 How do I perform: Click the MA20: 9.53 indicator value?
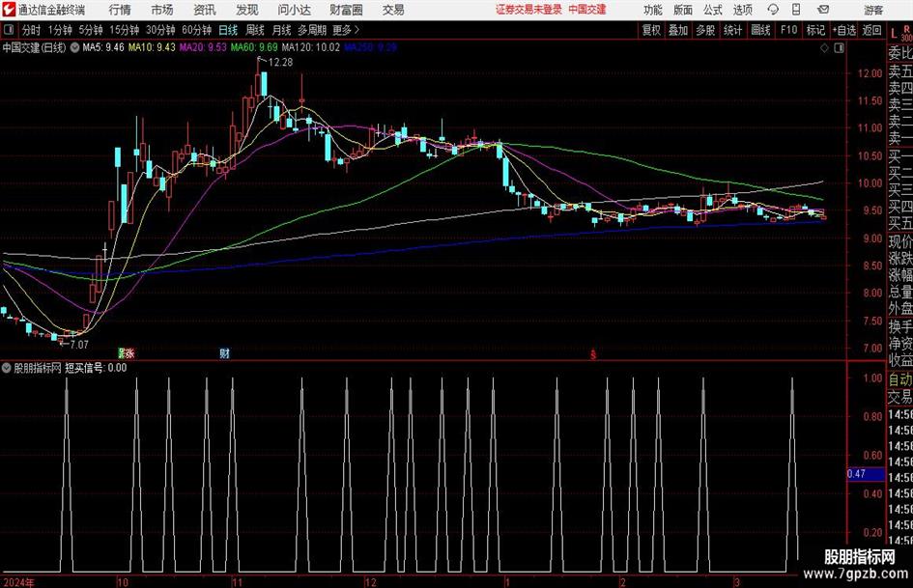(x=203, y=47)
